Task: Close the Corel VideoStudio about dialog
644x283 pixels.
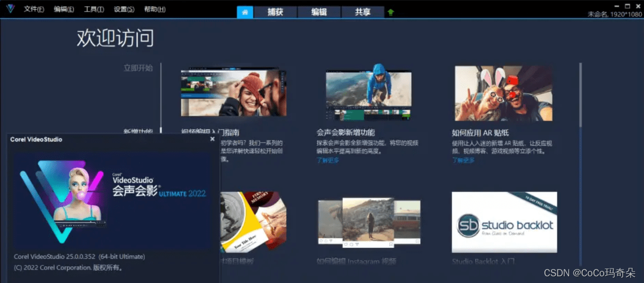Action: pos(212,139)
